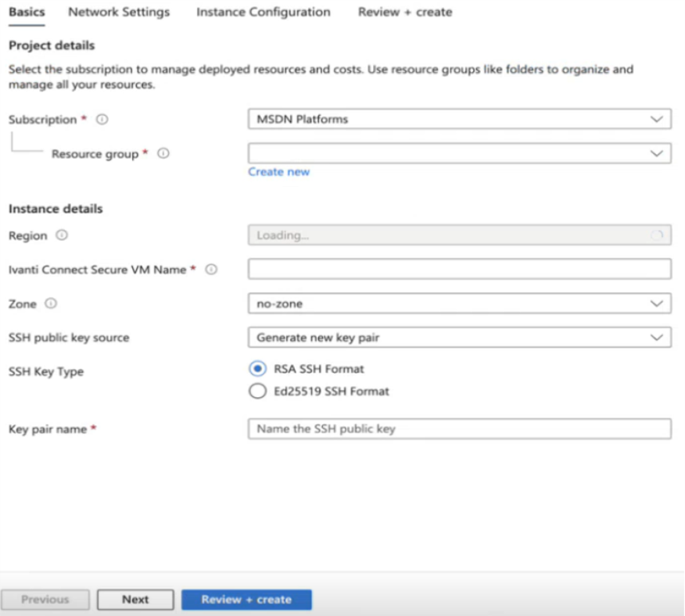Viewport: 685px width, 616px height.
Task: Open the Instance Configuration tab
Action: tap(264, 12)
